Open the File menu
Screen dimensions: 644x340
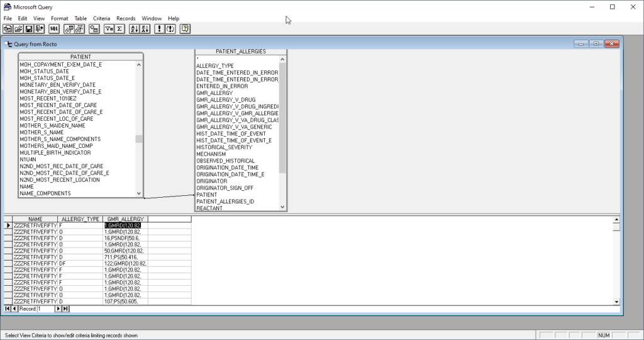click(8, 18)
